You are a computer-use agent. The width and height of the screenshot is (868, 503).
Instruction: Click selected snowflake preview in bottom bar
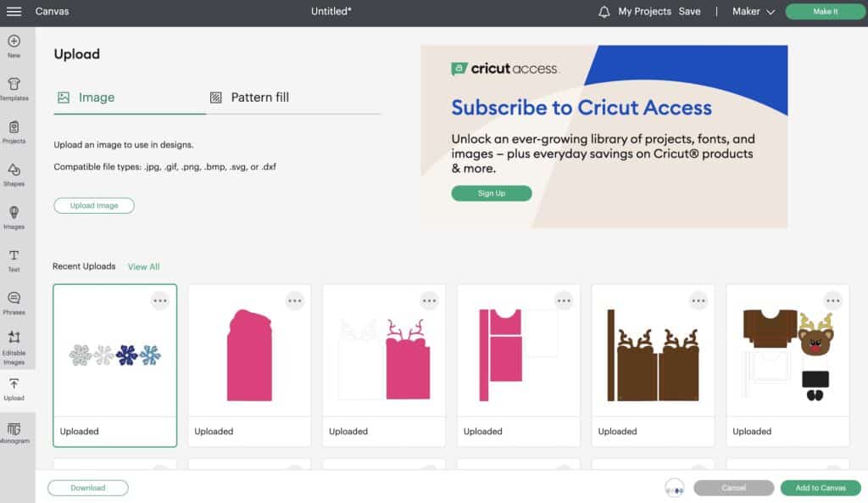tap(674, 488)
